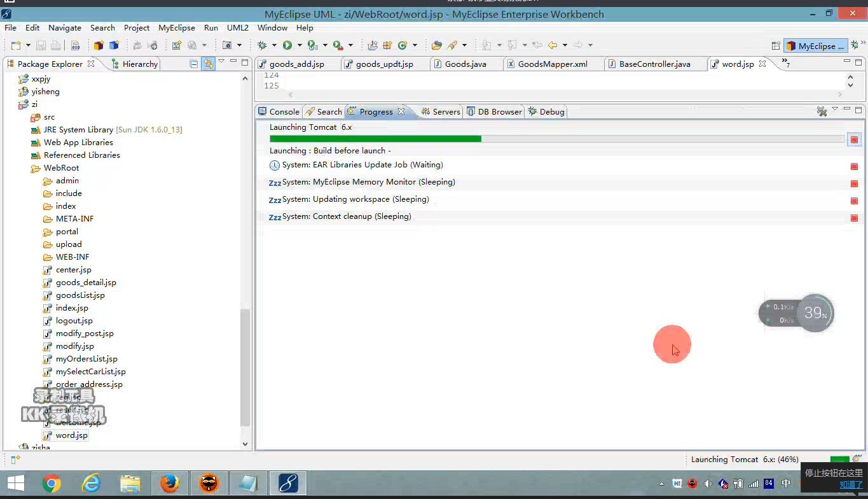This screenshot has height=499, width=868.
Task: Close the word.jsp editor tab
Action: [762, 64]
